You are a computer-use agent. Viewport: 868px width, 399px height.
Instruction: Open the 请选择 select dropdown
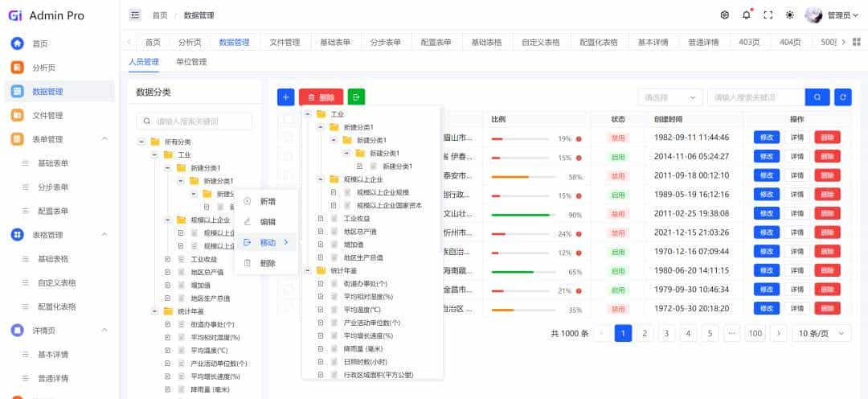tap(669, 97)
